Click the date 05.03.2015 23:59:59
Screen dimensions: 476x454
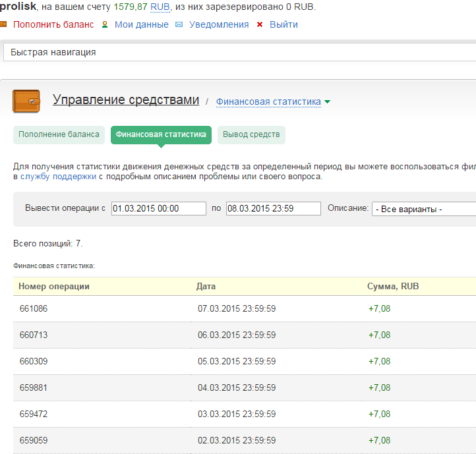point(237,362)
